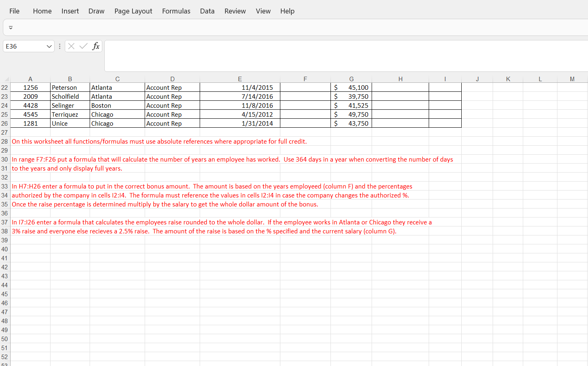
Task: Switch to the Formulas tab
Action: click(176, 11)
